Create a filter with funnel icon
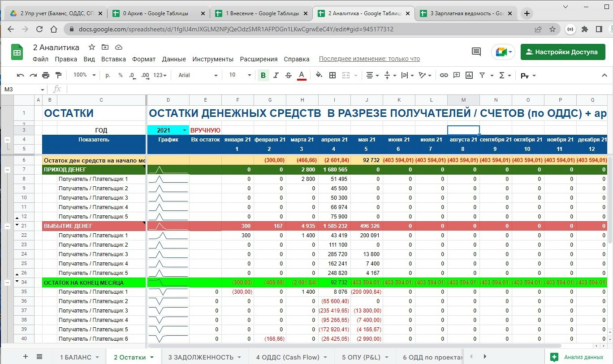This screenshot has width=613, height=364. (x=482, y=75)
